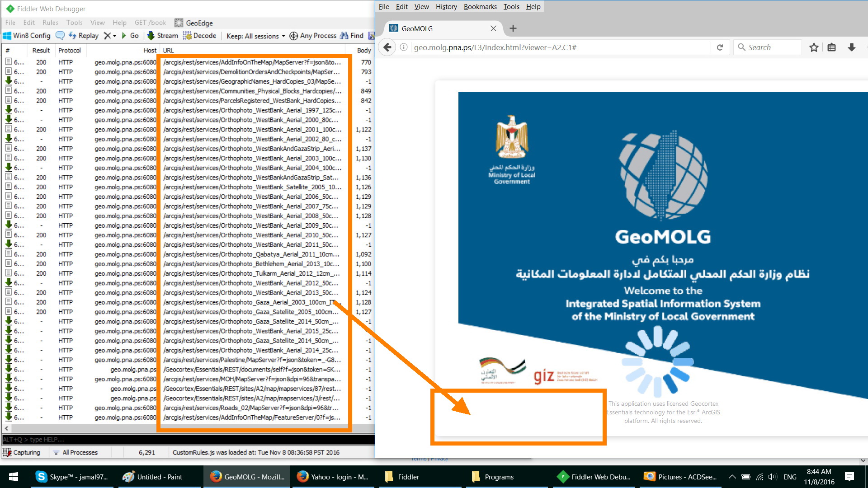
Task: Sort sessions by Result column
Action: click(x=41, y=50)
